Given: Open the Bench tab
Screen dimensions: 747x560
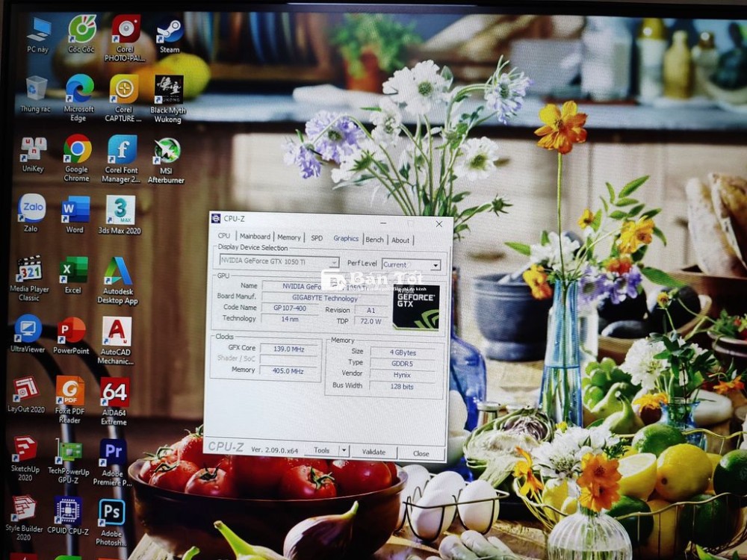Looking at the screenshot, I should (x=374, y=240).
